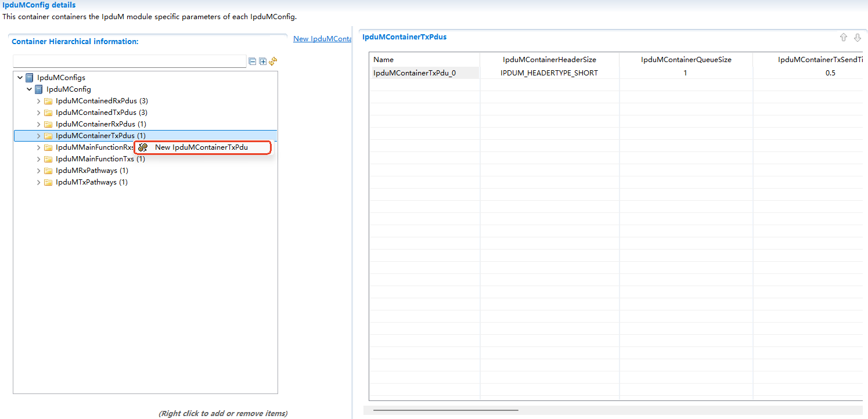Open the New IpduMConta... link
This screenshot has width=868, height=419.
tap(322, 38)
